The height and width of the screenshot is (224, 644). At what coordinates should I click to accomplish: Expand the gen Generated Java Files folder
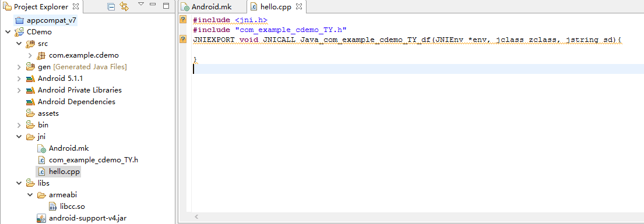click(19, 66)
